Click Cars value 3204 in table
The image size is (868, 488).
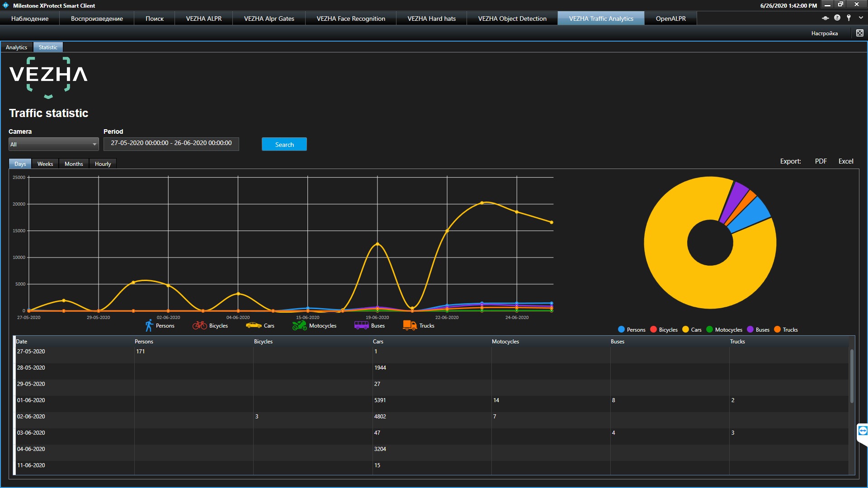380,449
